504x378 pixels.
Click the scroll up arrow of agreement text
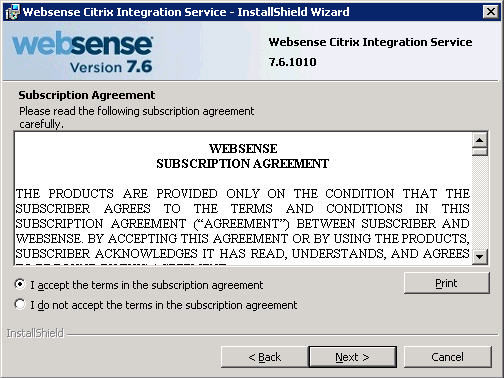[480, 140]
